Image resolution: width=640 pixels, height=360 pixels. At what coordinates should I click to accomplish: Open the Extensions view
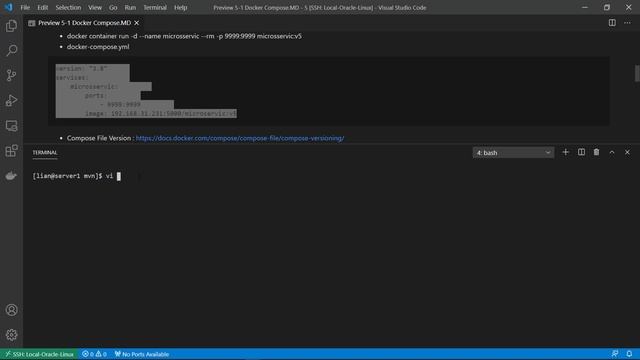pyautogui.click(x=11, y=151)
